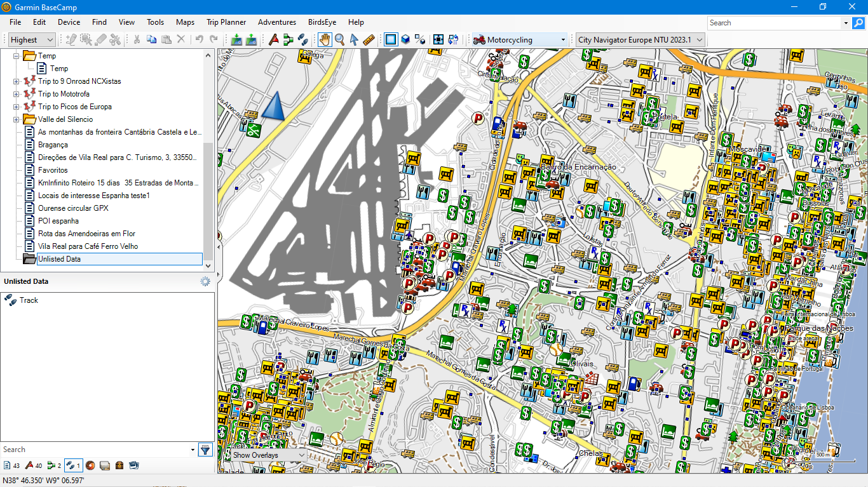Click the Paste clipboard icon
Image resolution: width=868 pixels, height=487 pixels.
[x=166, y=39]
